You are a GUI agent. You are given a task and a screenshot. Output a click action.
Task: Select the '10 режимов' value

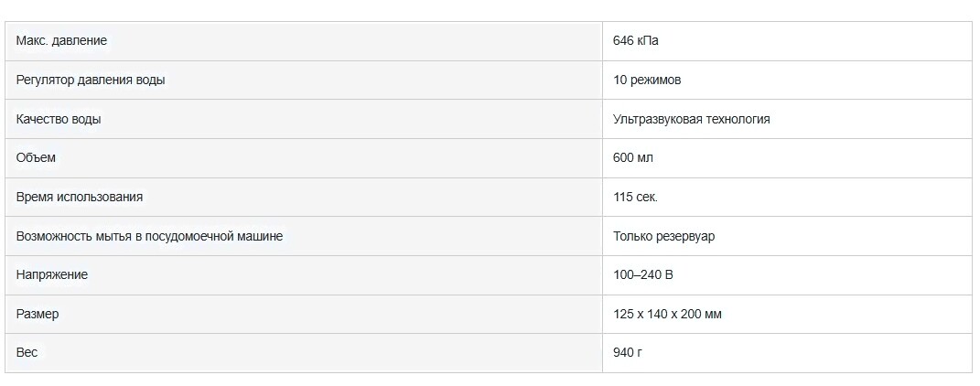[x=647, y=80]
